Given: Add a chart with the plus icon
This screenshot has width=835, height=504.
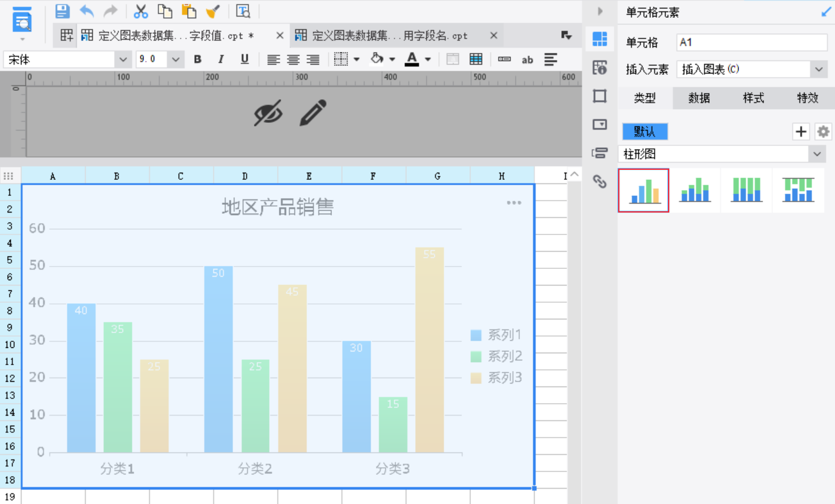Looking at the screenshot, I should (x=801, y=131).
